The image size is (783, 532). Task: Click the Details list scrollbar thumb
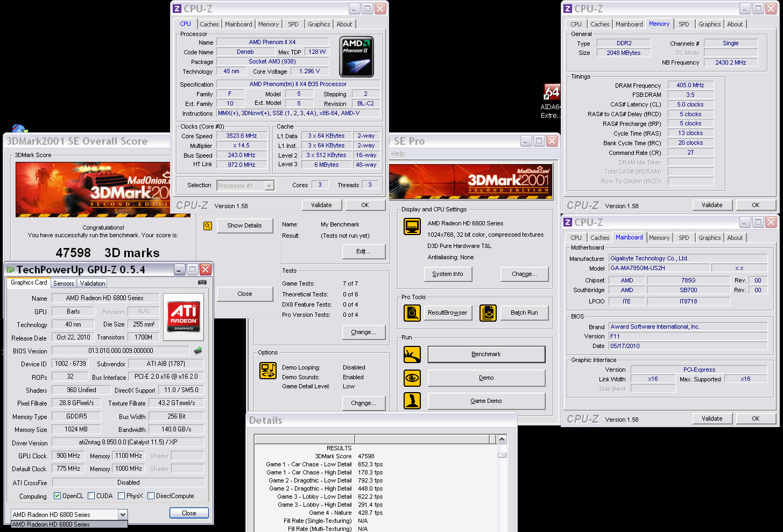(x=502, y=455)
